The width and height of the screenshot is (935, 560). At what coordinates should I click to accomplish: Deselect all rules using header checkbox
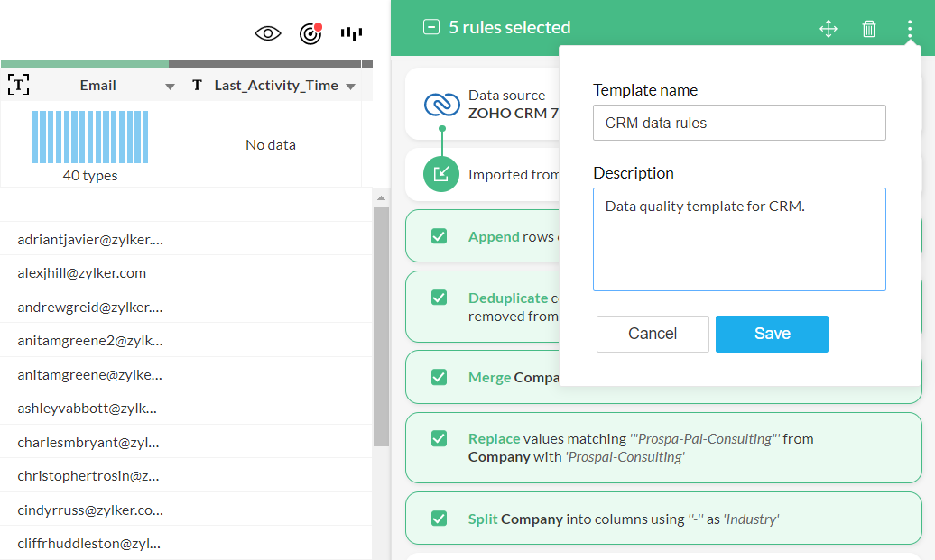pyautogui.click(x=431, y=28)
